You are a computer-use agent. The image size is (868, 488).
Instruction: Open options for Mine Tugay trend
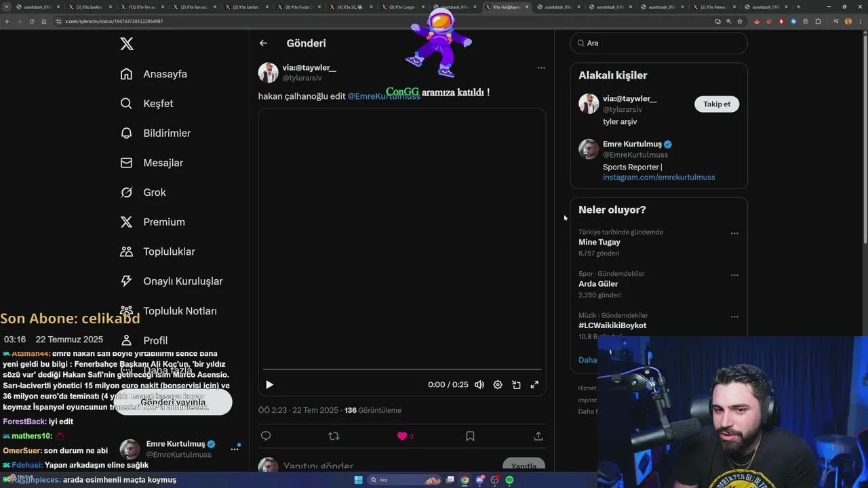[734, 233]
